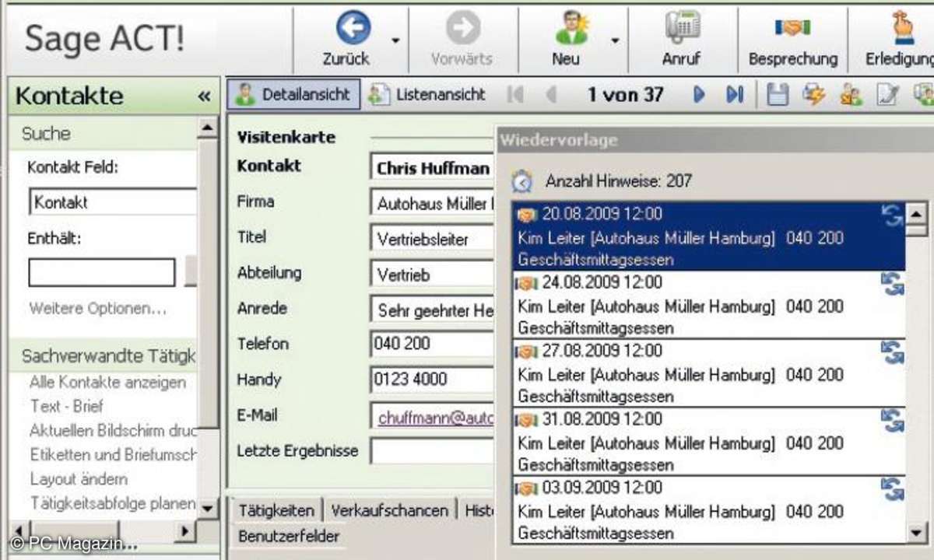Image resolution: width=934 pixels, height=560 pixels.
Task: Click recurrence icon on 03.09.2009 entry
Action: 892,489
